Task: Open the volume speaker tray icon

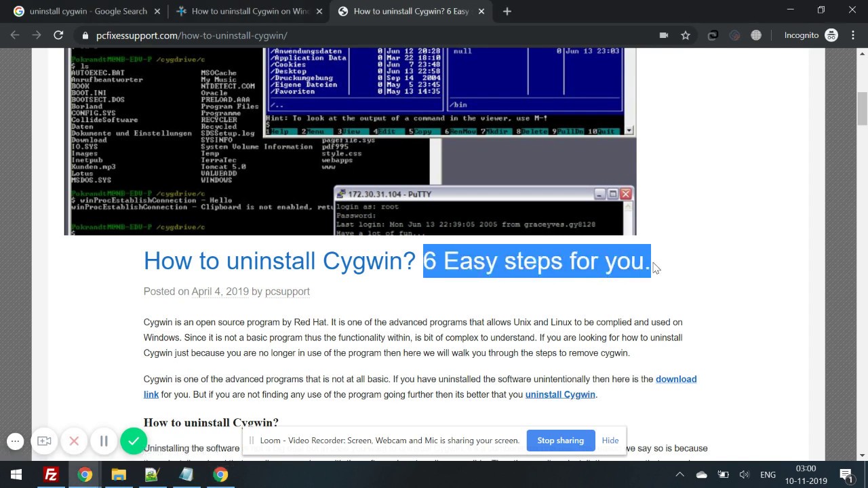Action: [745, 474]
